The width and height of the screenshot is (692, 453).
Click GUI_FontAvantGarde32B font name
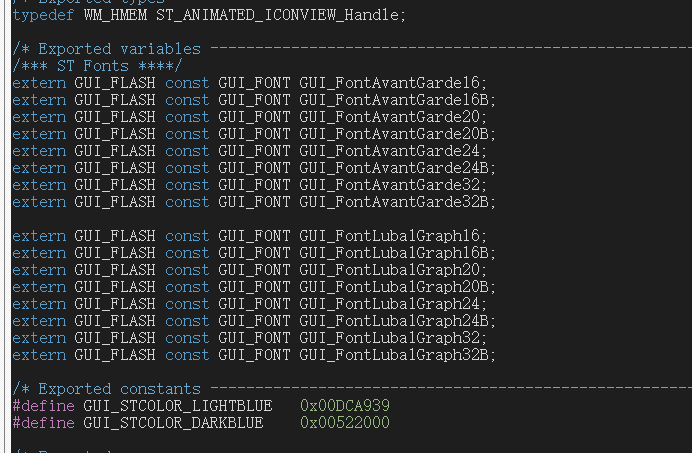(394, 202)
